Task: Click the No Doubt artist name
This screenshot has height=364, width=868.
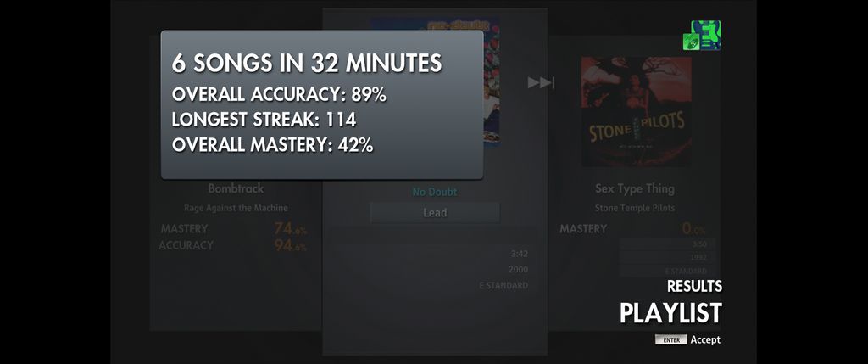Action: (435, 193)
